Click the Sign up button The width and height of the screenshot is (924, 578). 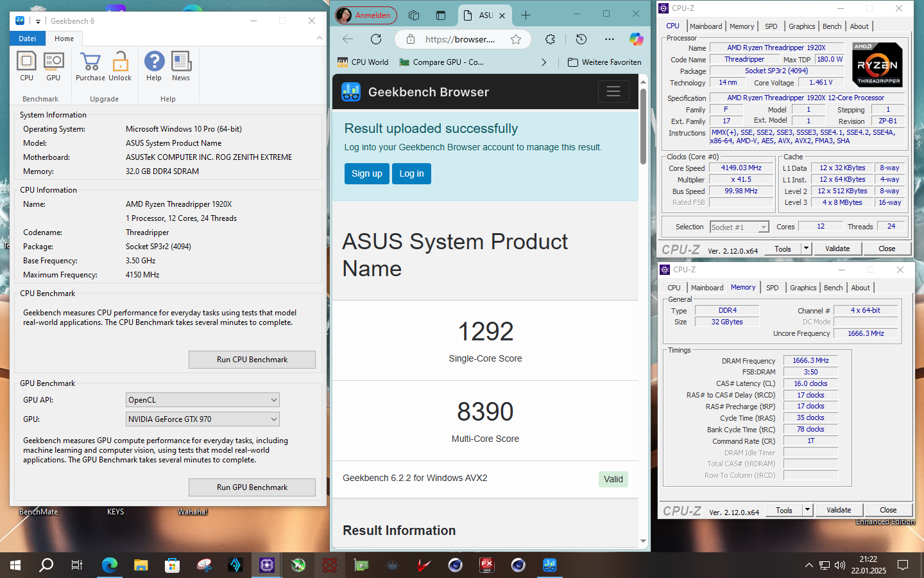click(x=367, y=173)
